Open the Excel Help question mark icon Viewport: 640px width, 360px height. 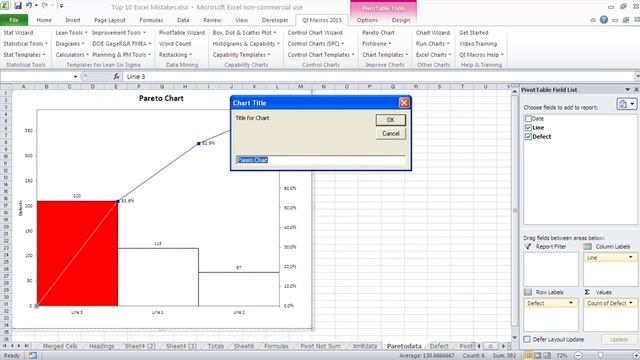[x=604, y=20]
